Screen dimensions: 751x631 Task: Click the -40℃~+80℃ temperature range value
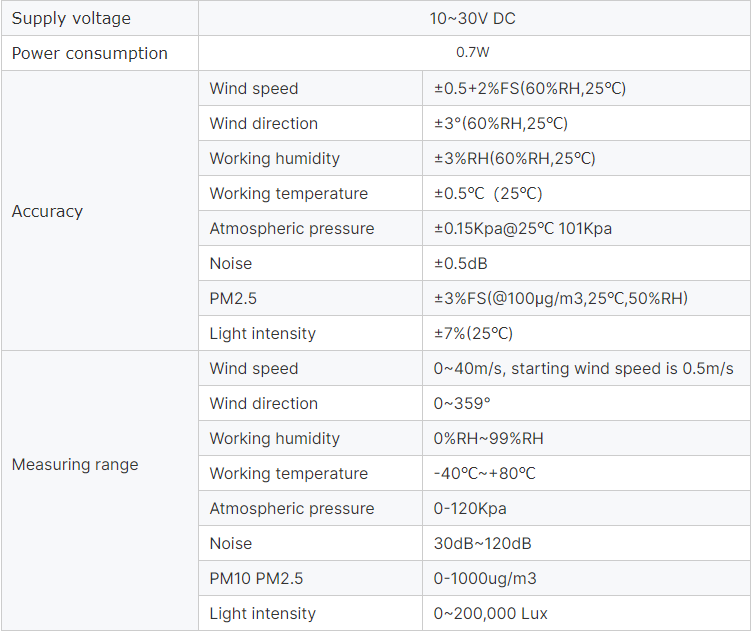pyautogui.click(x=484, y=473)
